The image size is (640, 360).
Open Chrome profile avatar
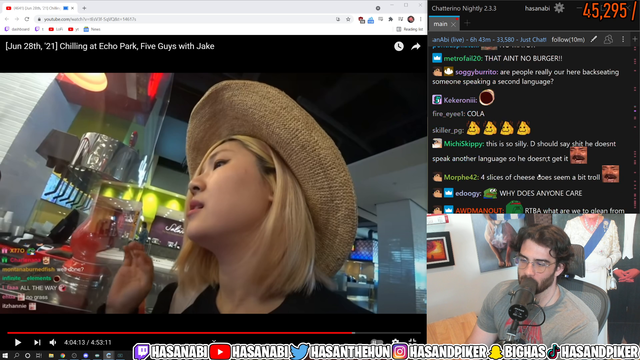tap(411, 19)
